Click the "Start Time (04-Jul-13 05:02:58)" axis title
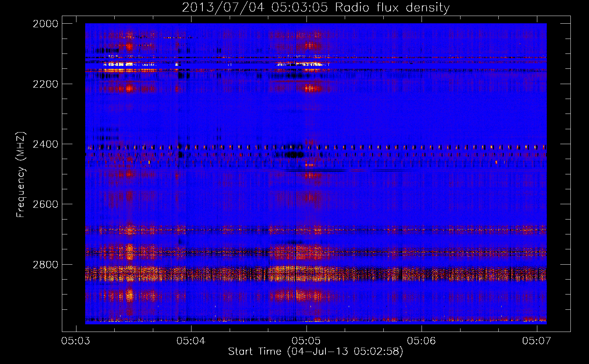 pyautogui.click(x=316, y=352)
